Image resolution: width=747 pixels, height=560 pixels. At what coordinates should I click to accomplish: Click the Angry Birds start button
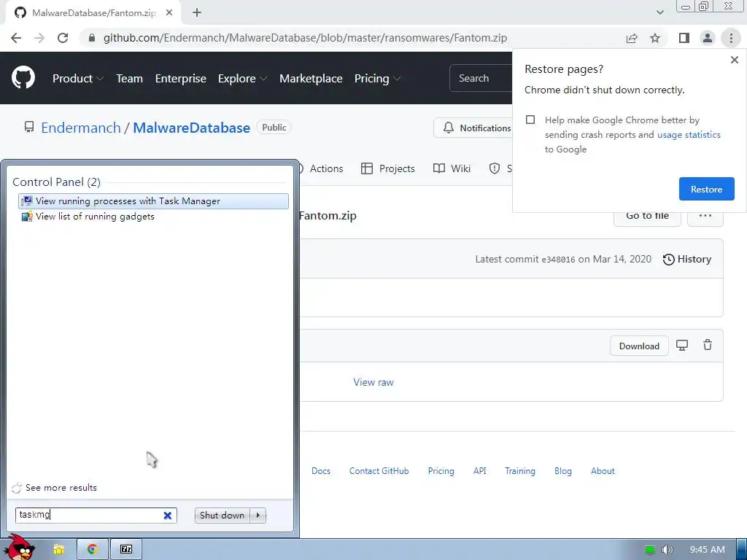20,548
